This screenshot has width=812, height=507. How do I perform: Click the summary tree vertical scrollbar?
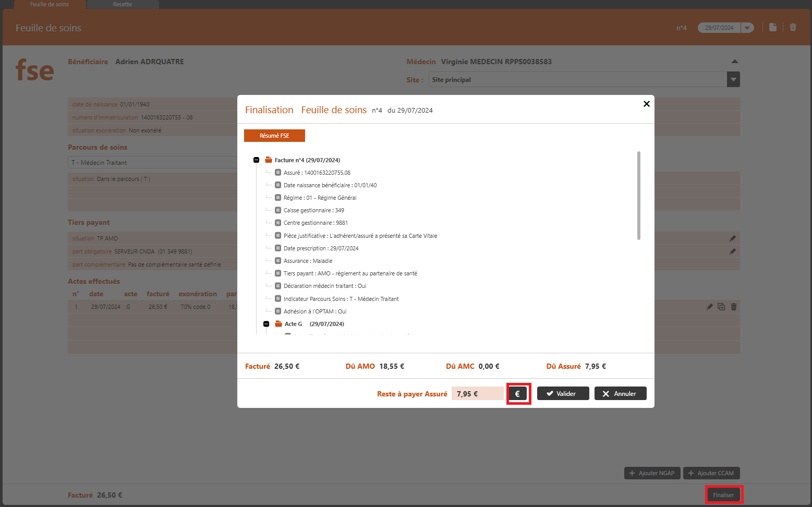(638, 196)
